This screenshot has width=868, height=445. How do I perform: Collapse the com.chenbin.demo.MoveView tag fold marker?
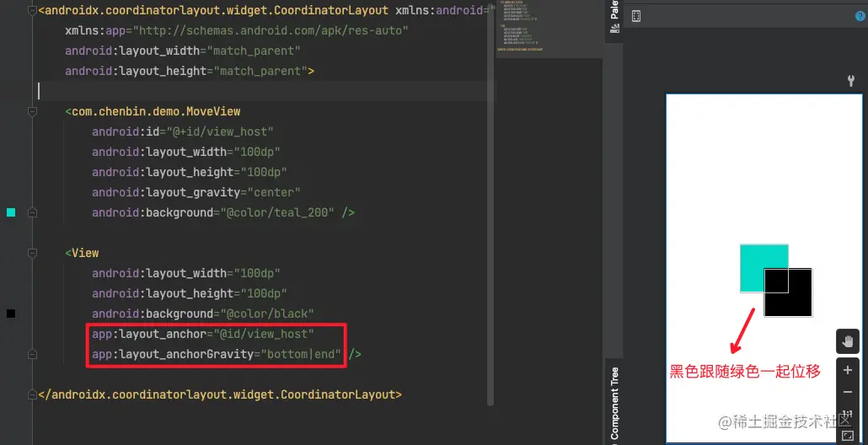click(x=33, y=111)
